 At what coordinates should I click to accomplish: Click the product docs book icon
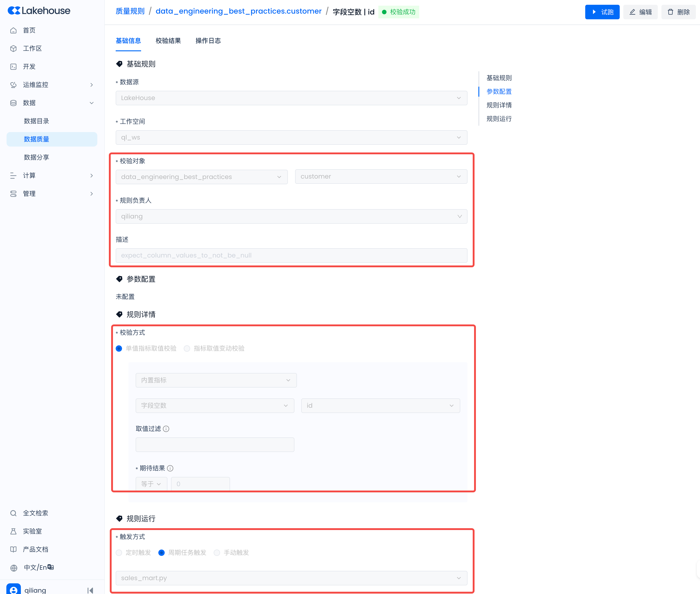coord(13,550)
